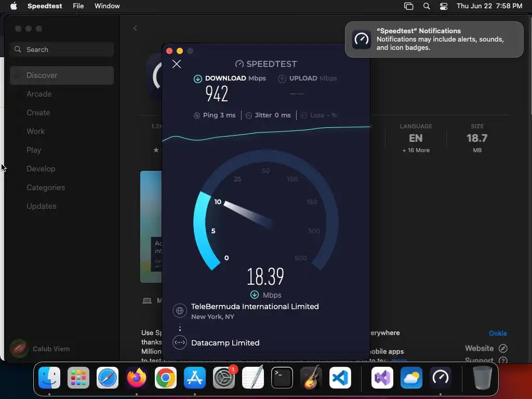Open TextEdit from the Dock
Image resolution: width=532 pixels, height=399 pixels.
click(253, 377)
